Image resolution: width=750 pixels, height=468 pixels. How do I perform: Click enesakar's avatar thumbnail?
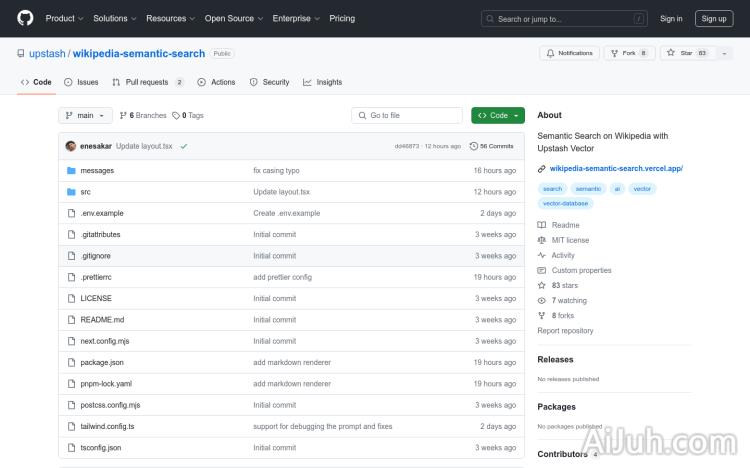pos(71,146)
